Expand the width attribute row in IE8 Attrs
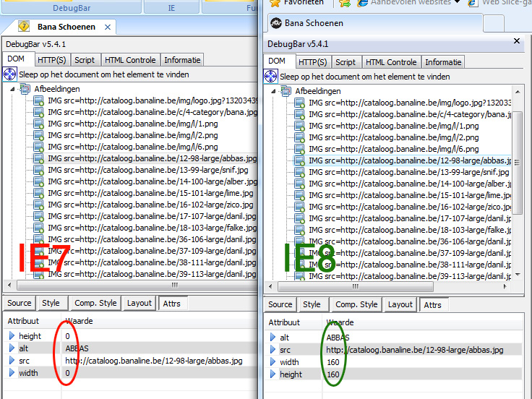This screenshot has height=399, width=532. 273,362
